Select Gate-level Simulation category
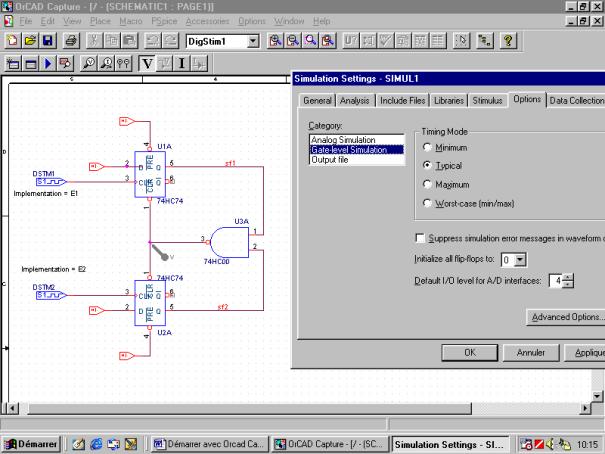 357,150
